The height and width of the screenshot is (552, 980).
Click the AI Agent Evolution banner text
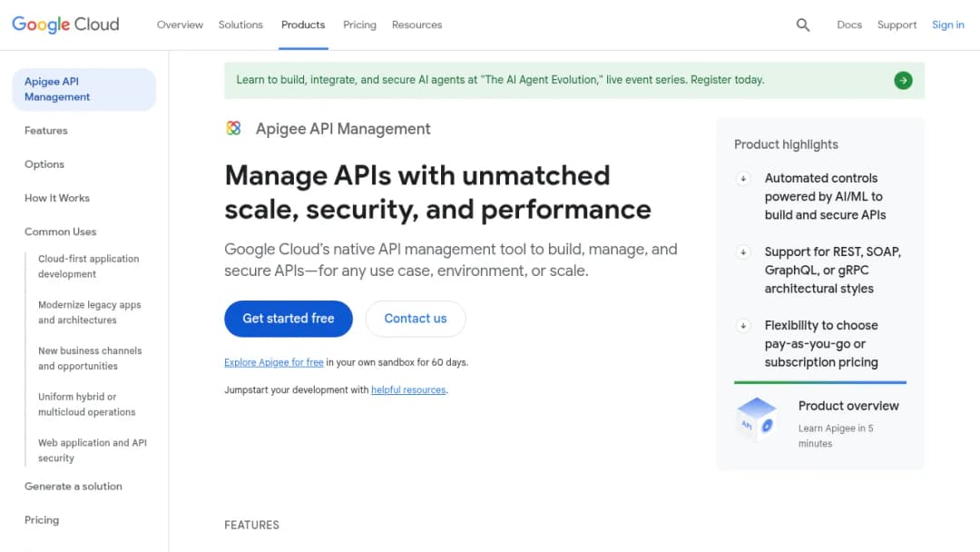(x=500, y=80)
